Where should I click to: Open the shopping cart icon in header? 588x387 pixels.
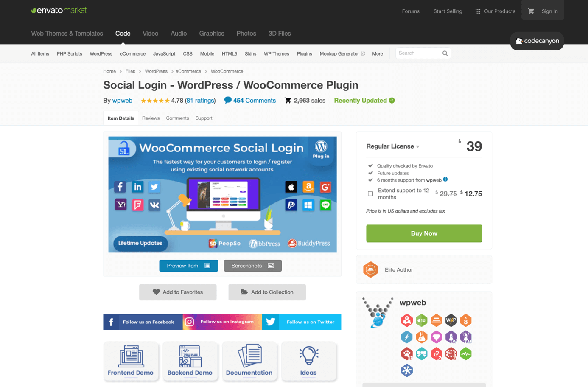[531, 11]
